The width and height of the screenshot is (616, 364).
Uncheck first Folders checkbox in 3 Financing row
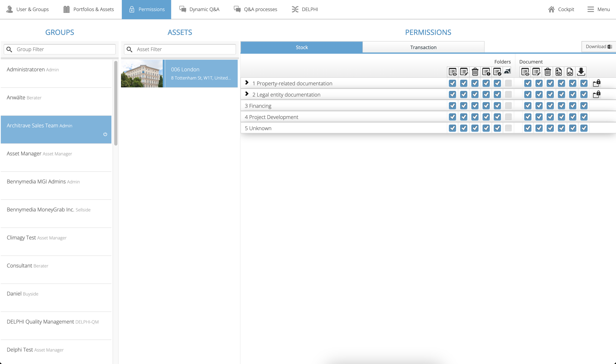pos(452,106)
